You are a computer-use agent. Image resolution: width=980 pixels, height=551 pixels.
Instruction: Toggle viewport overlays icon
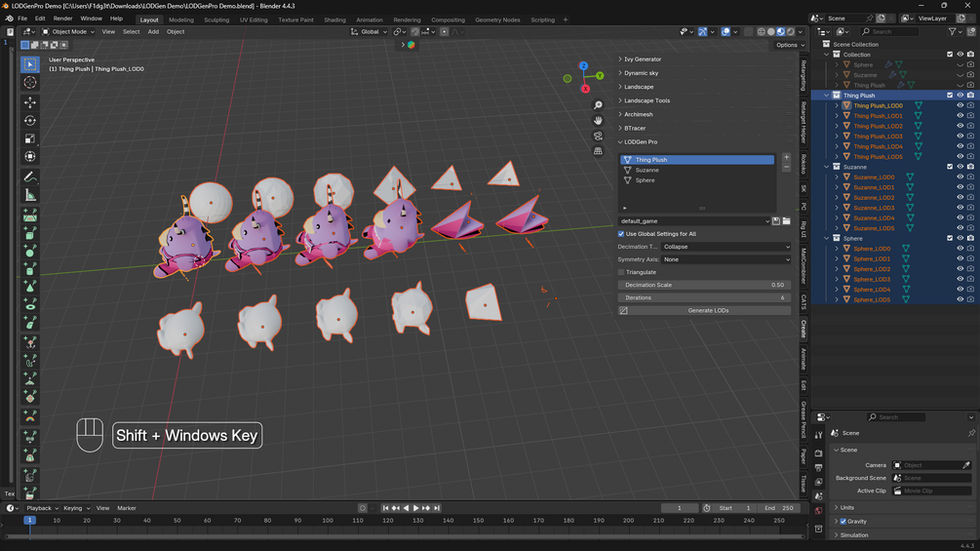725,31
